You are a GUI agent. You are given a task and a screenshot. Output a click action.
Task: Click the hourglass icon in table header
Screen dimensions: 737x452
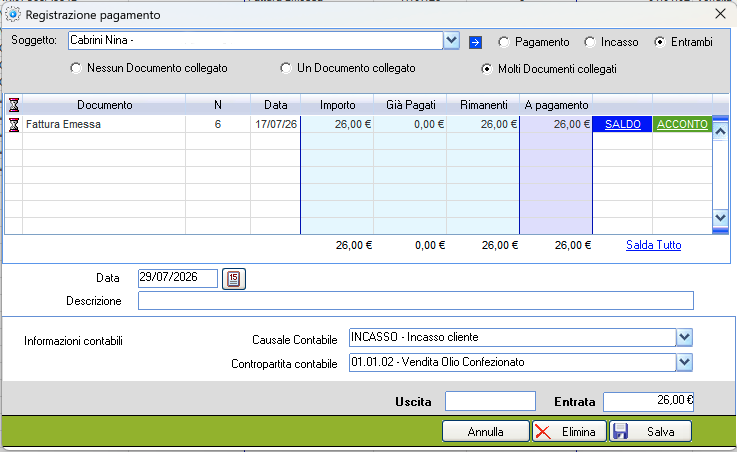coord(14,104)
